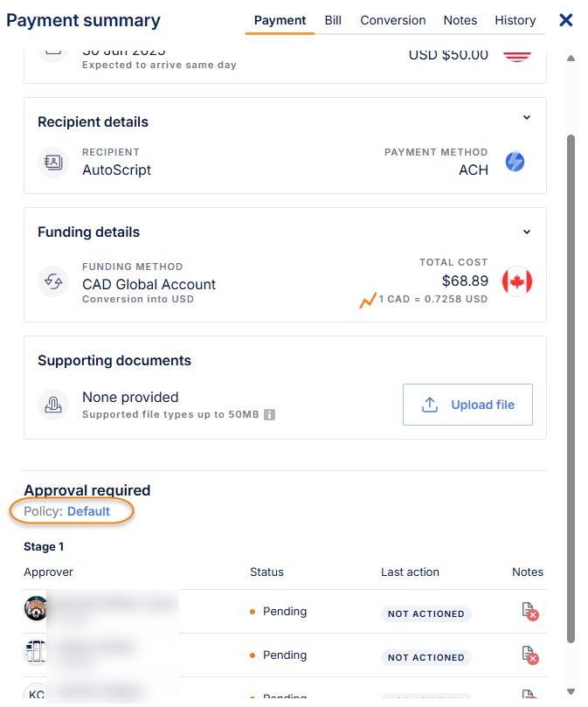Image resolution: width=588 pixels, height=707 pixels.
Task: Click the Canadian flag icon
Action: coord(517,281)
